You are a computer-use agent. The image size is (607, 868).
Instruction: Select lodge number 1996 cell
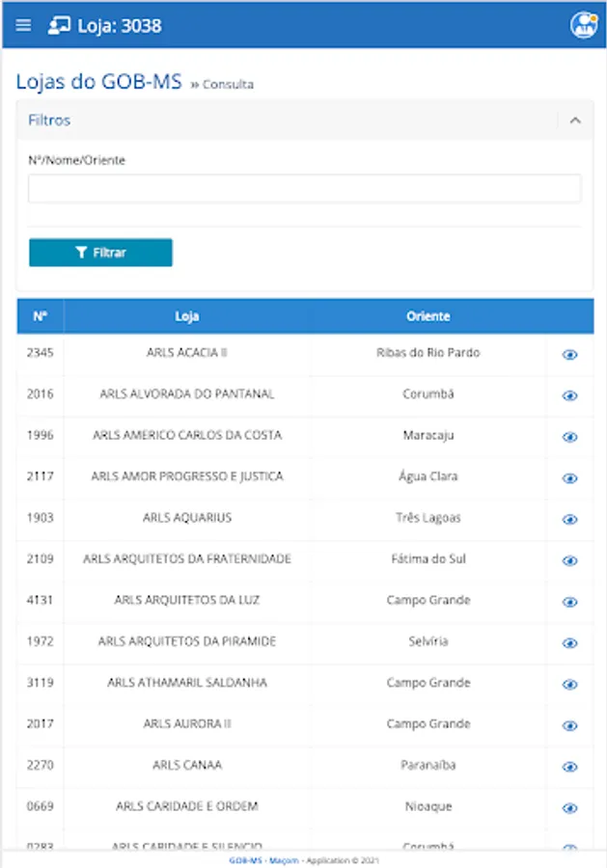pos(41,435)
